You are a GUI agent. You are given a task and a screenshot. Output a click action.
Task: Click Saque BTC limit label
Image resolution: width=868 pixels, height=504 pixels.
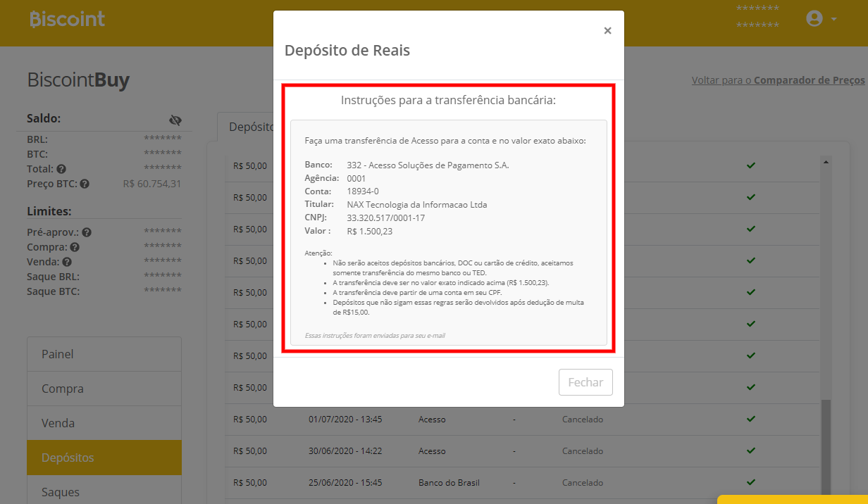point(54,291)
